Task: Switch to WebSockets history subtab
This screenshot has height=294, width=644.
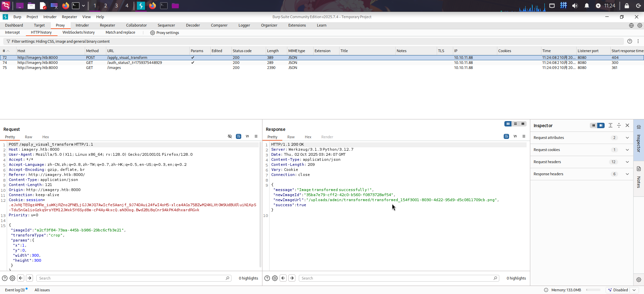Action: [x=78, y=32]
